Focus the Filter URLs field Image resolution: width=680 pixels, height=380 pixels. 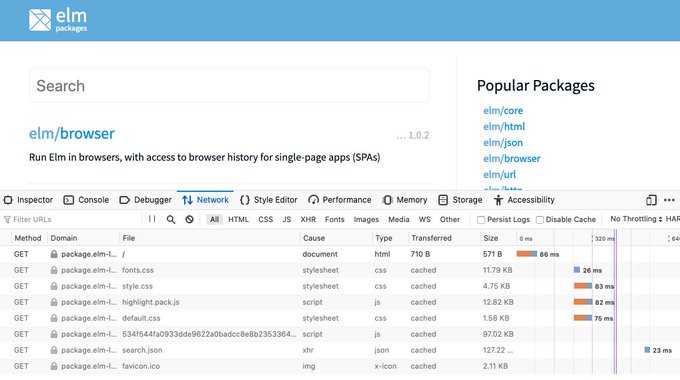72,219
